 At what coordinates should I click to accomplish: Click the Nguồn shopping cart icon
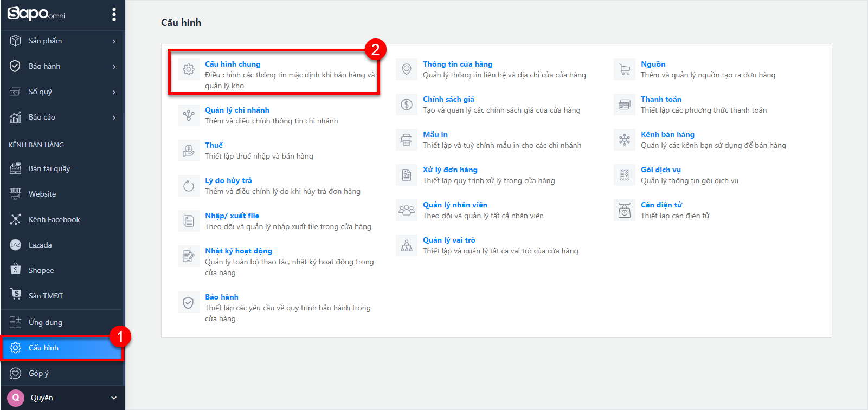click(x=625, y=69)
